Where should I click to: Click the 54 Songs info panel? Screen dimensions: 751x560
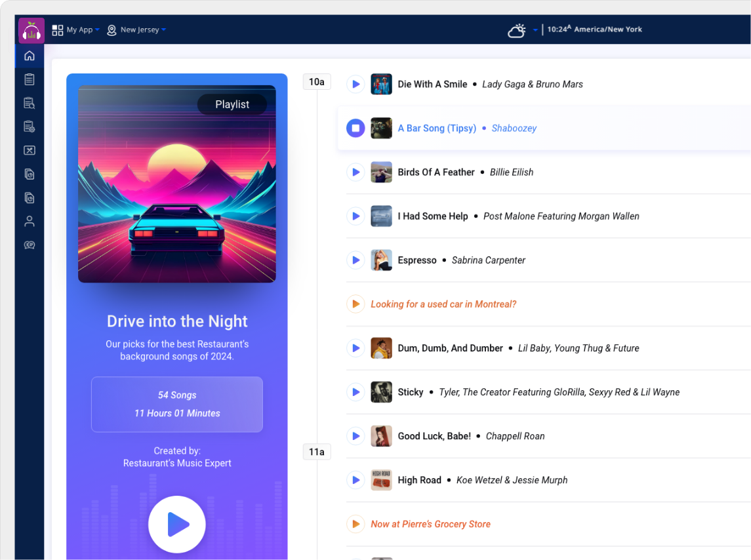(176, 404)
